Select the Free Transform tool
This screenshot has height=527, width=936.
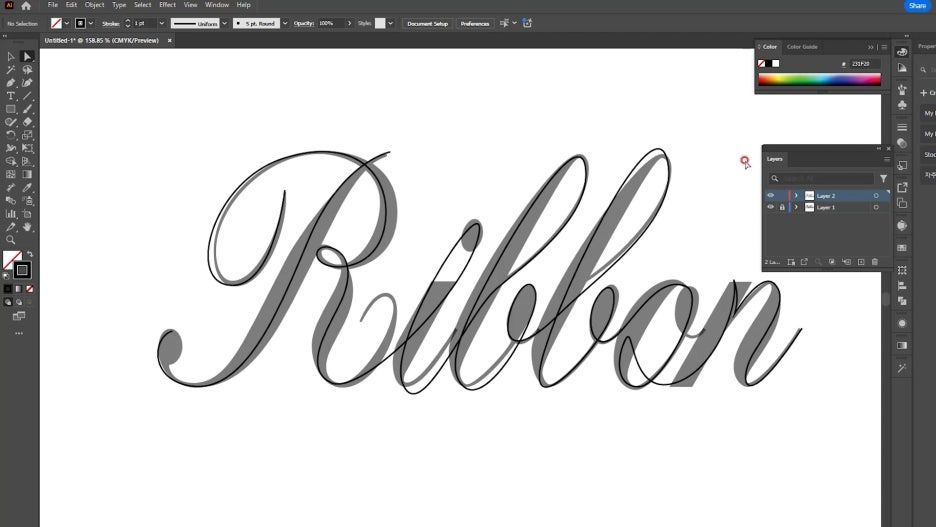tap(27, 149)
